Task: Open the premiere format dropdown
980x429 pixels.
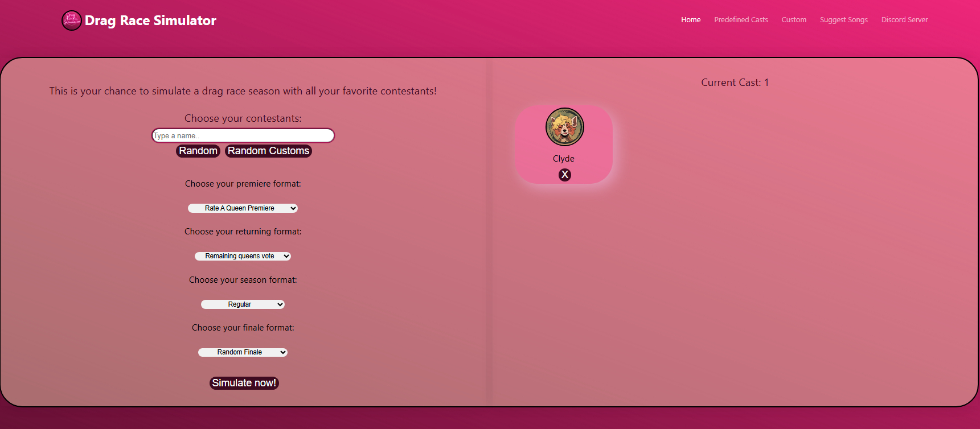Action: [x=243, y=208]
